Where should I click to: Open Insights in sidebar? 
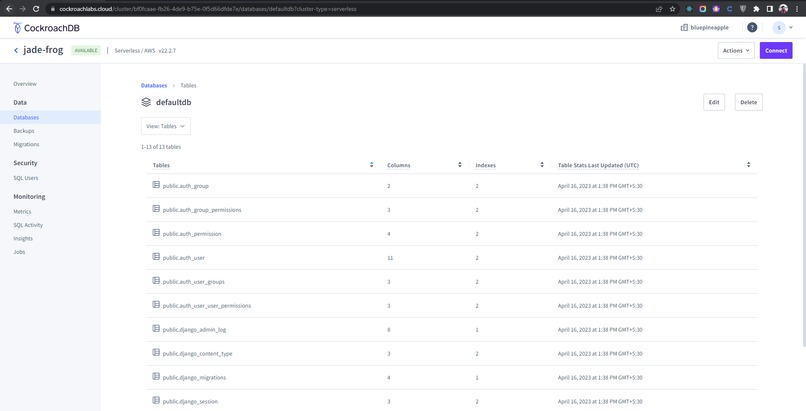(23, 238)
